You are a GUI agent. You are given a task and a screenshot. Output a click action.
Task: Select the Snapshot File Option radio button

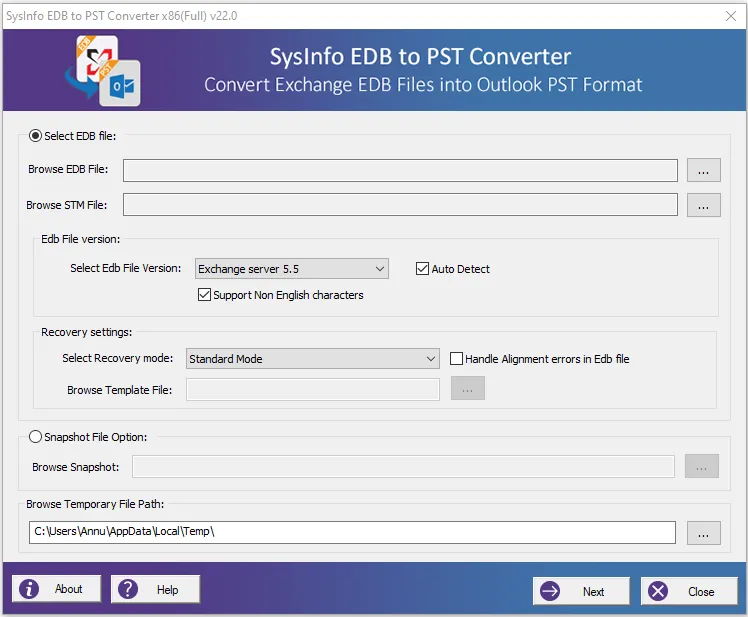pos(35,437)
